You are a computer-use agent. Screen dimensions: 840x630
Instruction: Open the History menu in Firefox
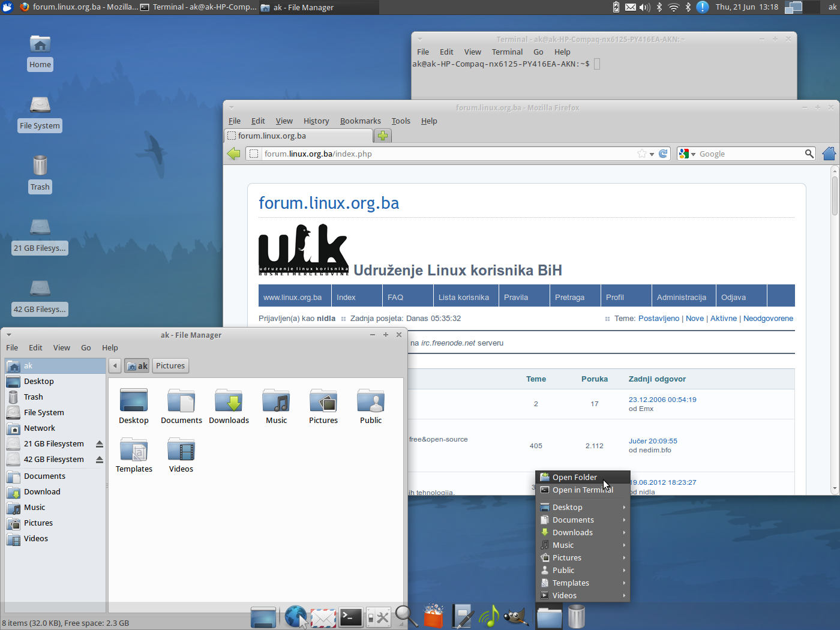(316, 121)
